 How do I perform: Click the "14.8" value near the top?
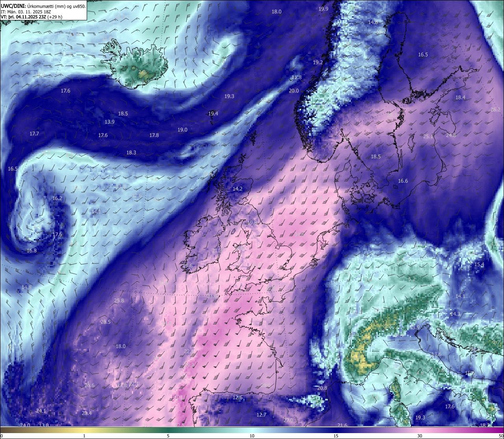(373, 22)
